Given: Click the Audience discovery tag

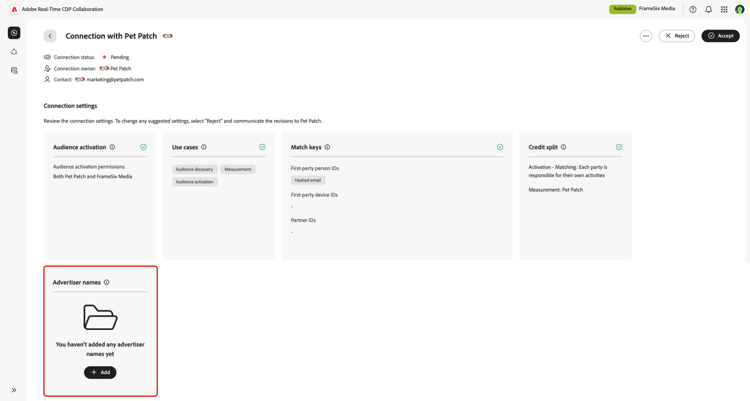Looking at the screenshot, I should point(195,169).
